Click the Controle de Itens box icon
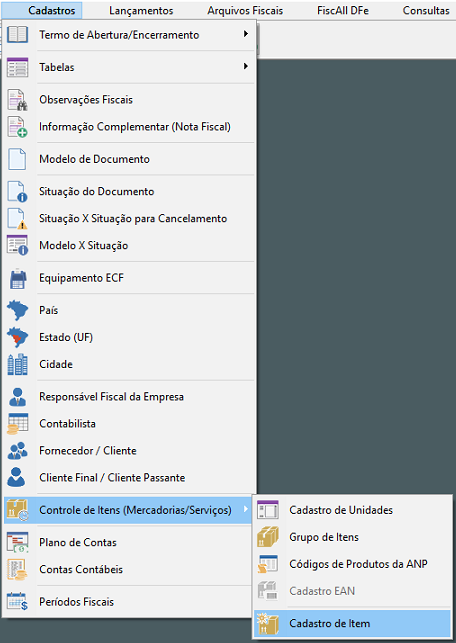The width and height of the screenshot is (456, 643). [x=17, y=510]
